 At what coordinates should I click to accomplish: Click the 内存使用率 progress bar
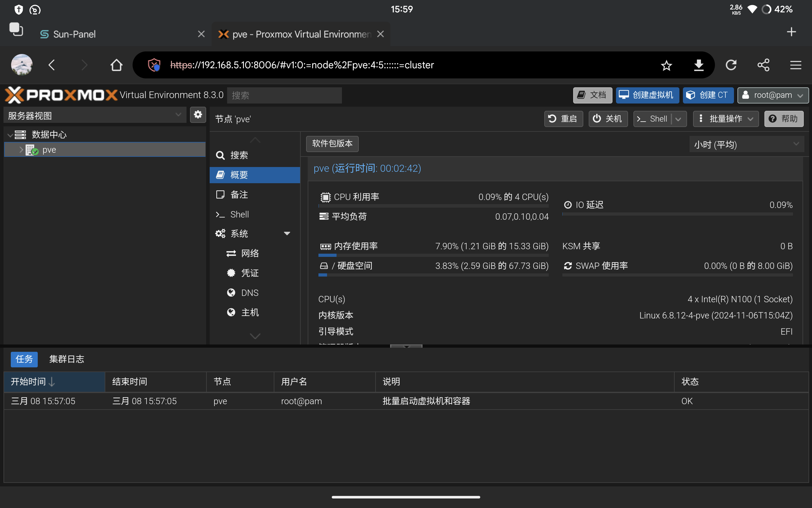[434, 255]
